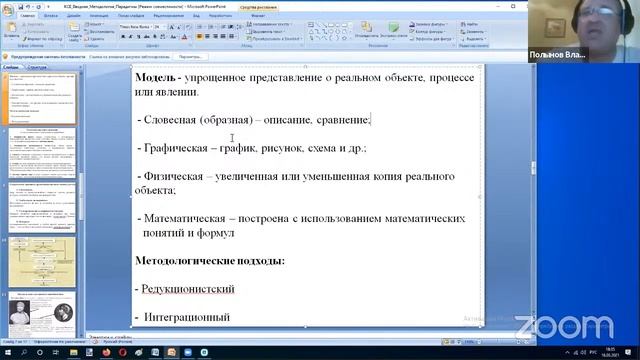This screenshot has width=640, height=360.
Task: Click the Clear Formatting eraser icon
Action: (188, 27)
